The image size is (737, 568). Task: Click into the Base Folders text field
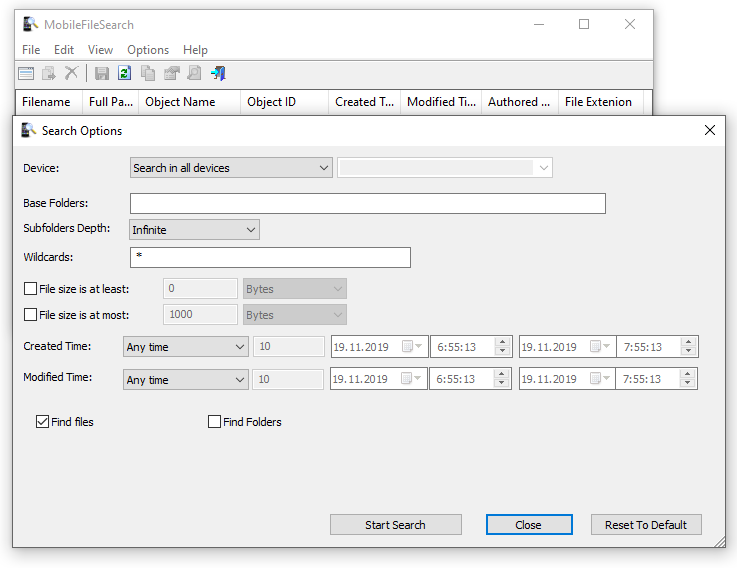(367, 204)
